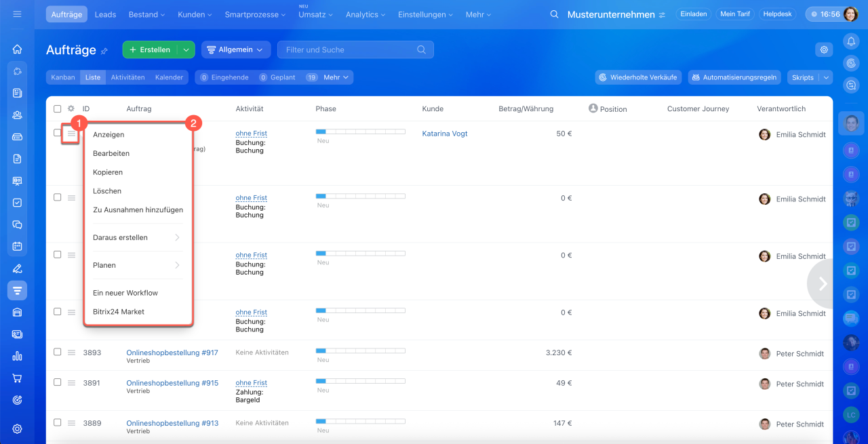The width and height of the screenshot is (868, 444).
Task: Click the search magnifier in top bar
Action: point(554,14)
